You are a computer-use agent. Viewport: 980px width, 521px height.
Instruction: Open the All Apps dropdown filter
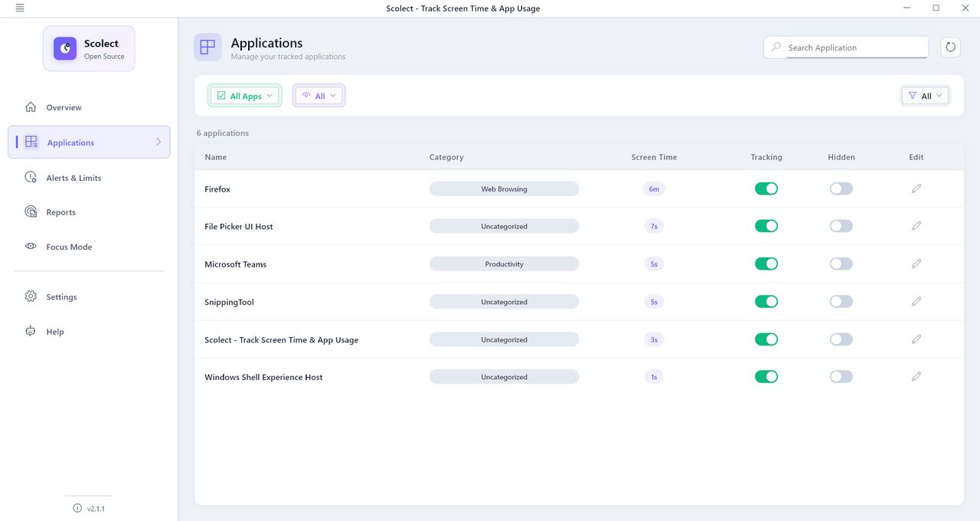click(x=245, y=96)
